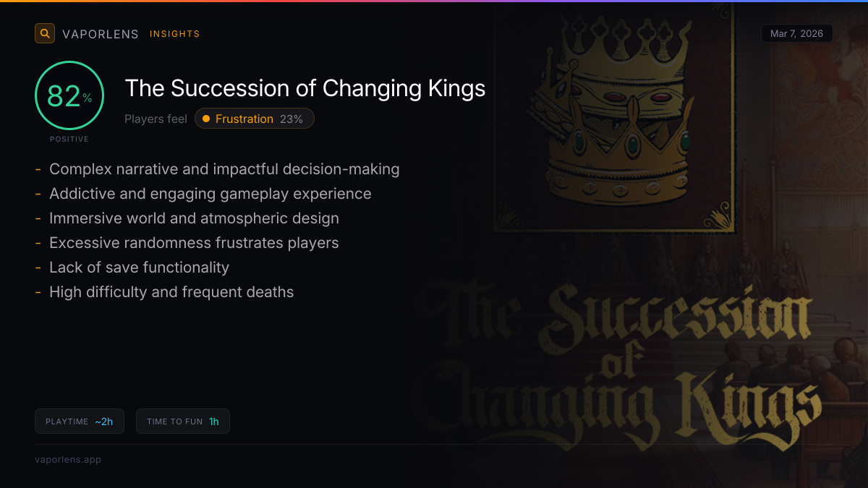Viewport: 868px width, 488px height.
Task: Click the "Players feel" label
Action: [x=156, y=119]
